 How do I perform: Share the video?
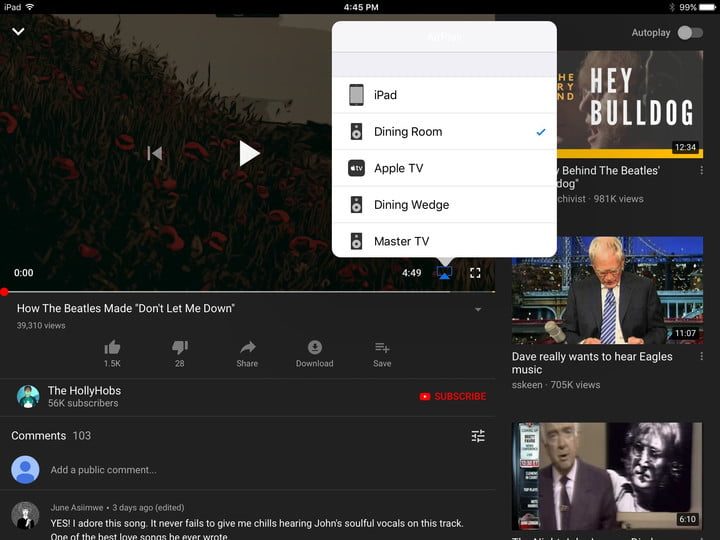(247, 354)
